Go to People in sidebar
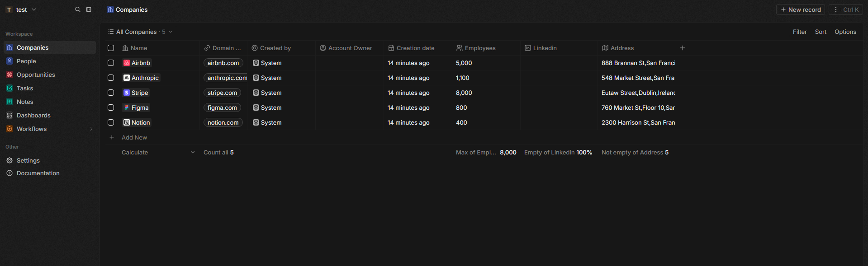Image resolution: width=868 pixels, height=266 pixels. 50,61
